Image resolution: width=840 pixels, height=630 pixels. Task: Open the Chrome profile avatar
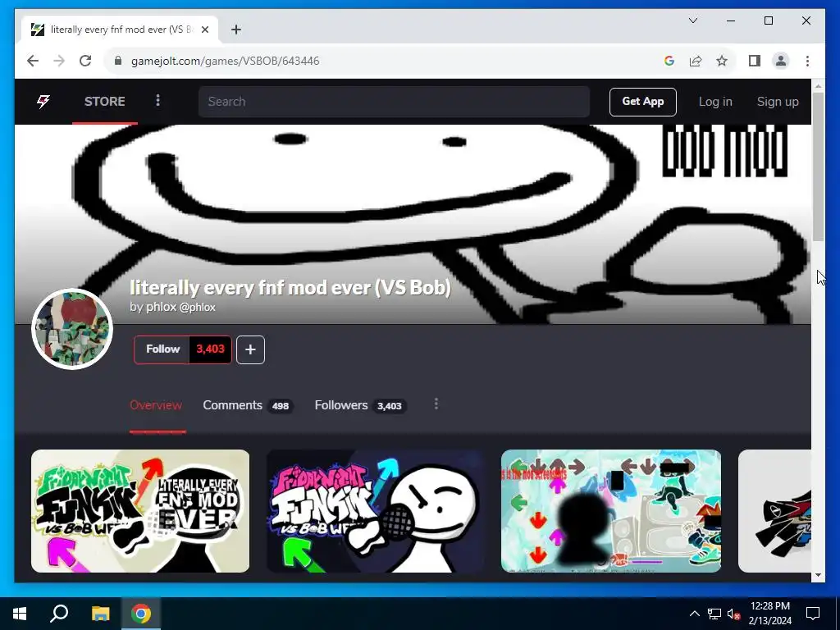[781, 61]
